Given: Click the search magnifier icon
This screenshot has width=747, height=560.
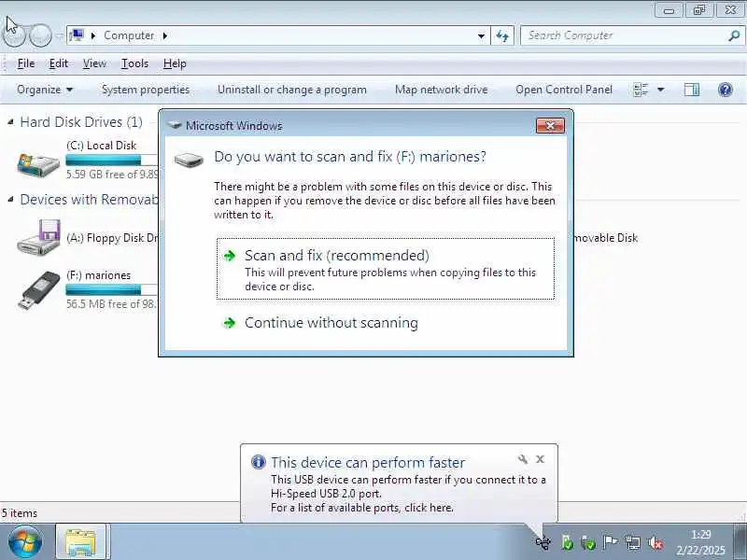Looking at the screenshot, I should tap(734, 35).
